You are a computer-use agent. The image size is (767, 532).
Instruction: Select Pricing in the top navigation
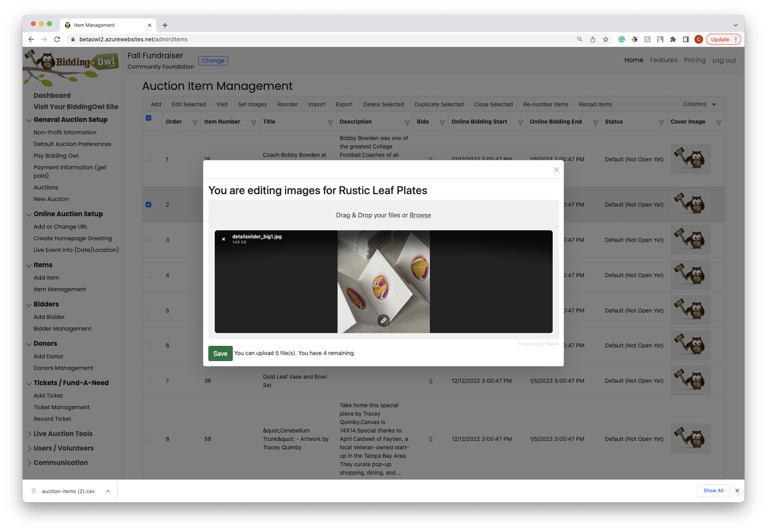pos(695,60)
